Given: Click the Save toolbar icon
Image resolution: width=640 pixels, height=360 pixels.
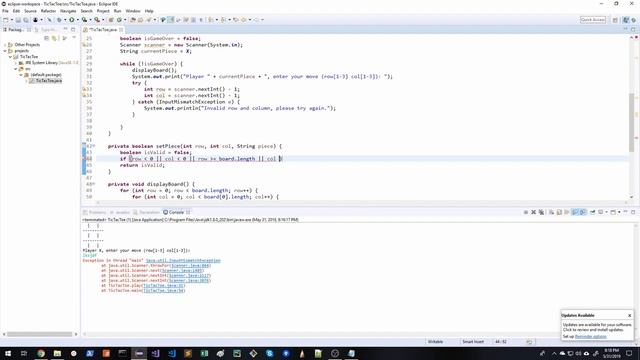Looking at the screenshot, I should [18, 20].
